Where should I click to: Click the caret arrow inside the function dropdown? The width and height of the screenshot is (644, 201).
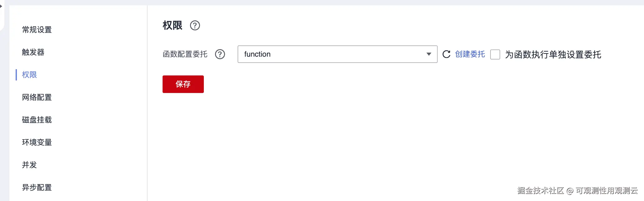[429, 54]
